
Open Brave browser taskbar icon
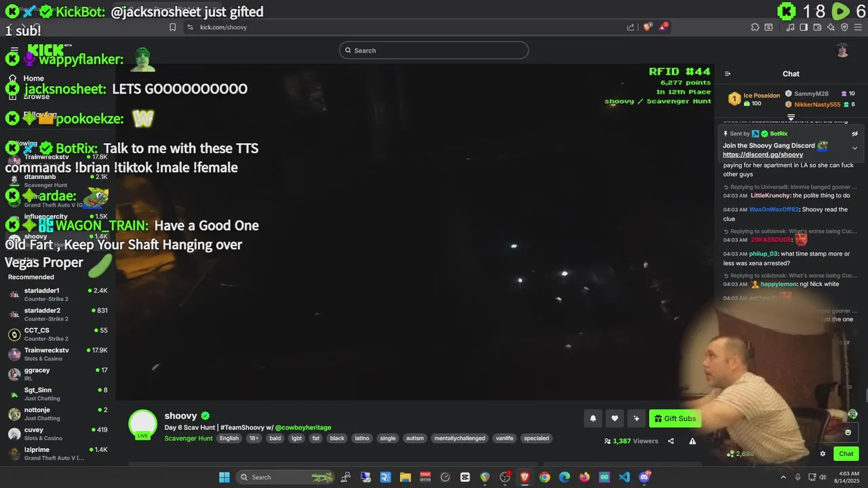point(525,477)
